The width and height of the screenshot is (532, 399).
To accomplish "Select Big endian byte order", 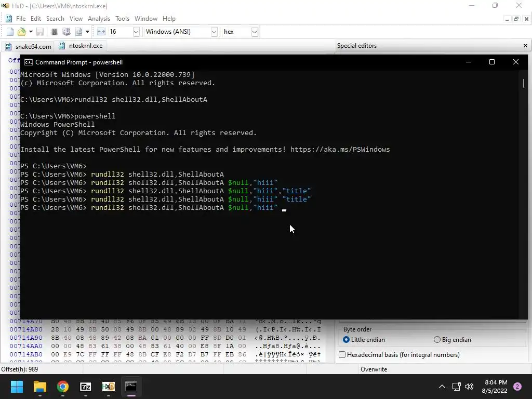I will (x=453, y=340).
